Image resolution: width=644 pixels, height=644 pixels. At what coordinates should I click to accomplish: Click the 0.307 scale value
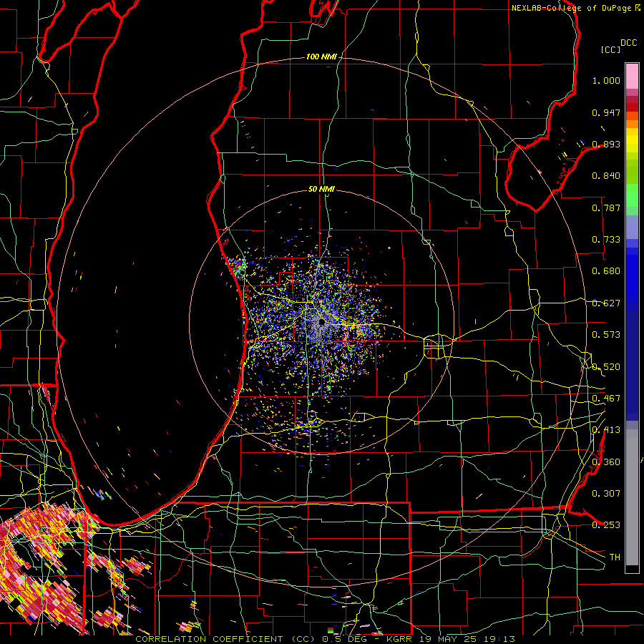click(x=606, y=494)
